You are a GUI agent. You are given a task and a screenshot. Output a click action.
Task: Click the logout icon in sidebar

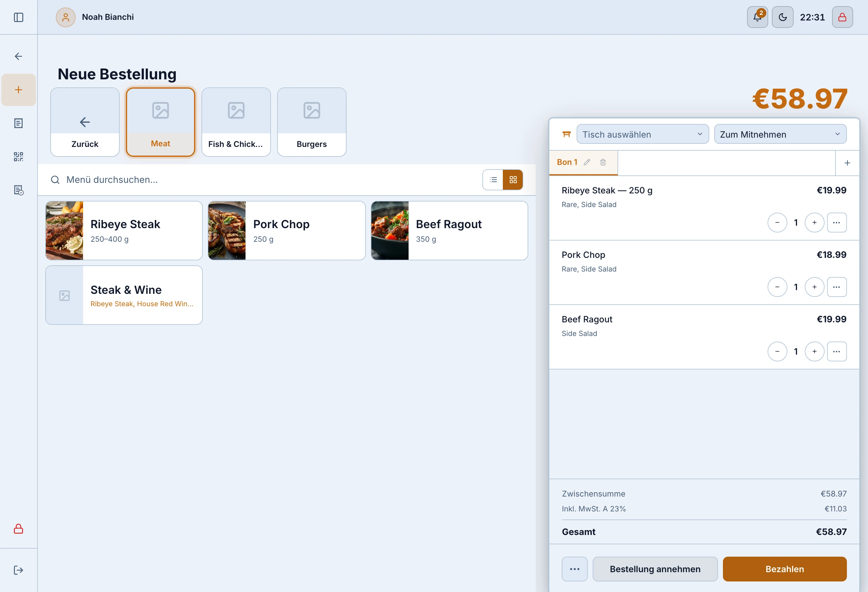pyautogui.click(x=18, y=570)
